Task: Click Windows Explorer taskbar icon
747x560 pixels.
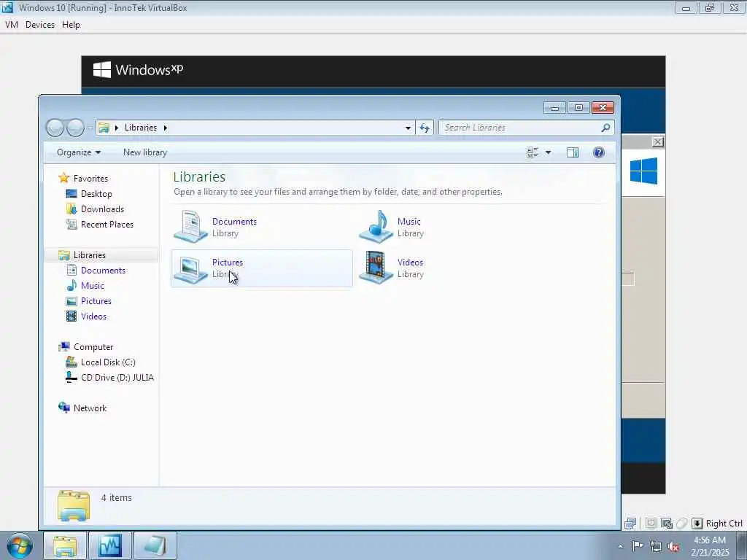Action: point(65,545)
